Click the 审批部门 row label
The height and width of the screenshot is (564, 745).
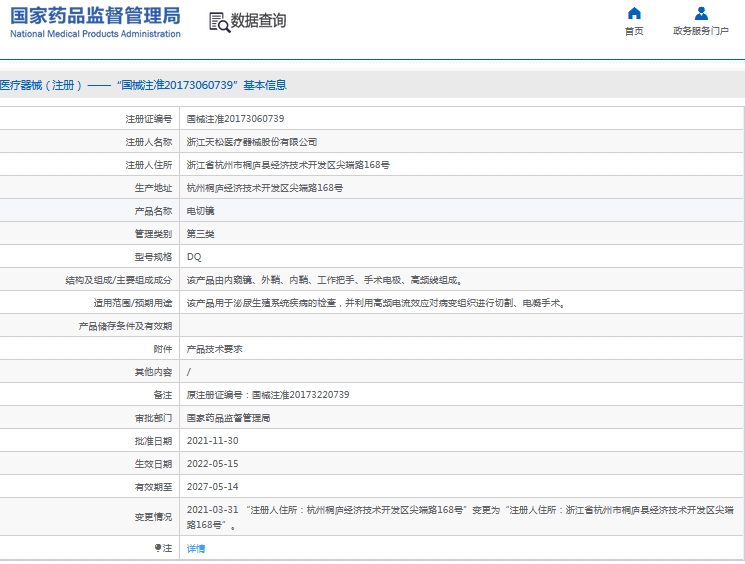[x=153, y=418]
